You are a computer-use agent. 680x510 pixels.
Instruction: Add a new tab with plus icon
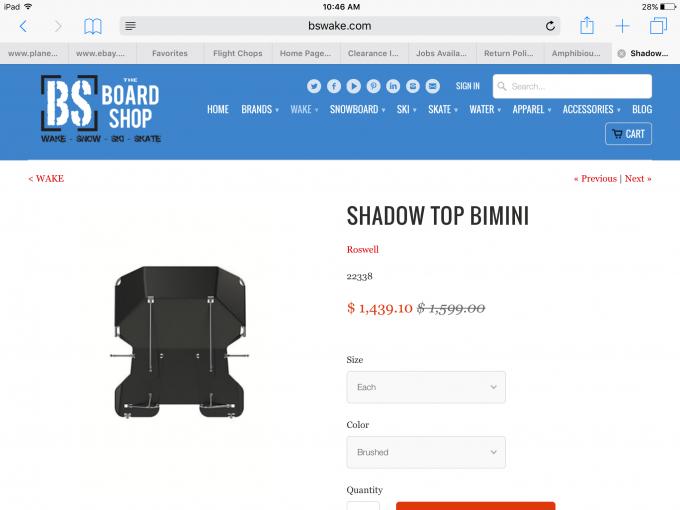[x=622, y=26]
